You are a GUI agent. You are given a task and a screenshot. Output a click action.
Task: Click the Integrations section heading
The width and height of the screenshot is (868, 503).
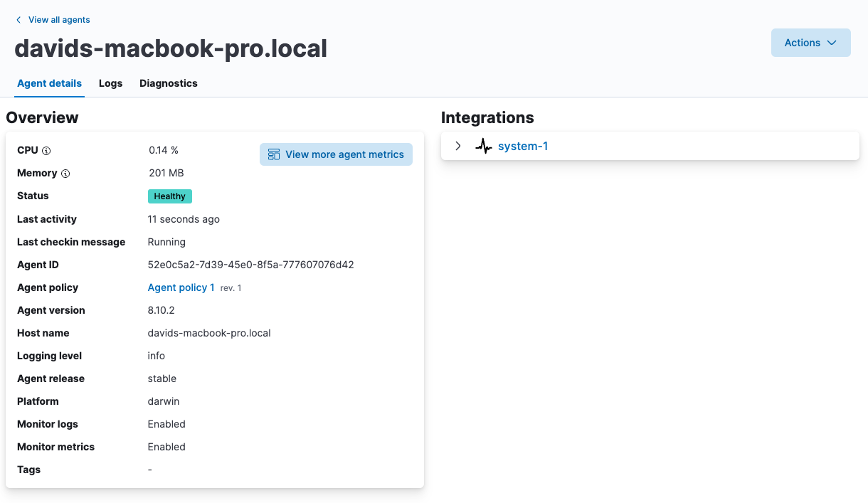pyautogui.click(x=487, y=117)
